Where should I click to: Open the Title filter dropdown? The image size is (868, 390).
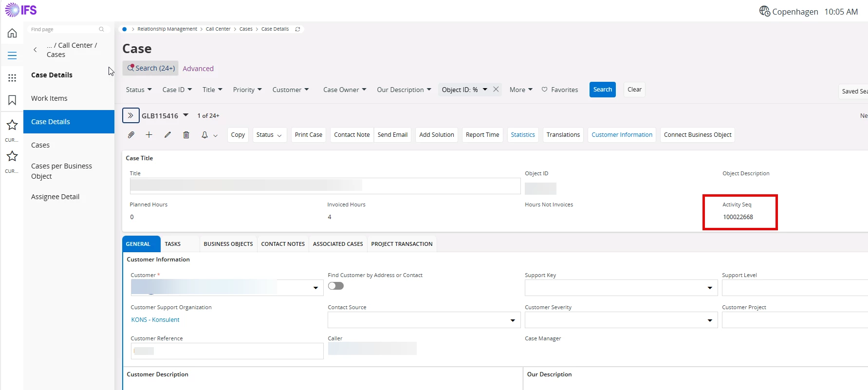tap(212, 90)
